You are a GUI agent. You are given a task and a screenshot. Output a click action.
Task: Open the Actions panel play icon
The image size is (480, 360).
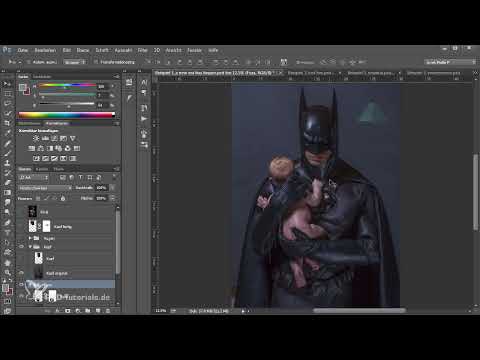click(x=144, y=119)
